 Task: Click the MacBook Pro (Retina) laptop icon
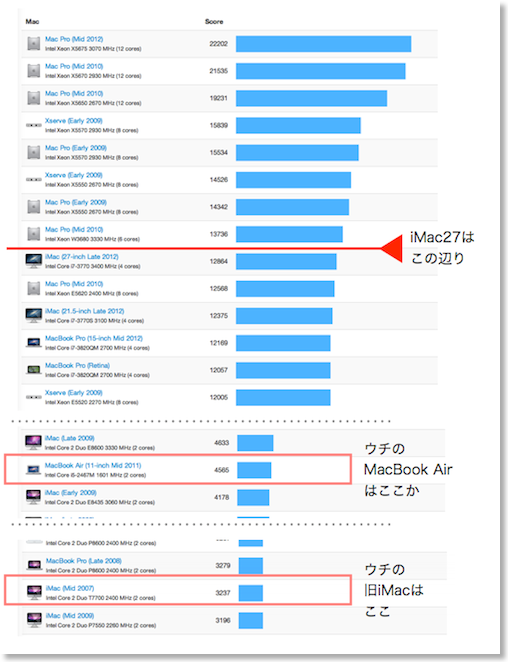coord(34,370)
